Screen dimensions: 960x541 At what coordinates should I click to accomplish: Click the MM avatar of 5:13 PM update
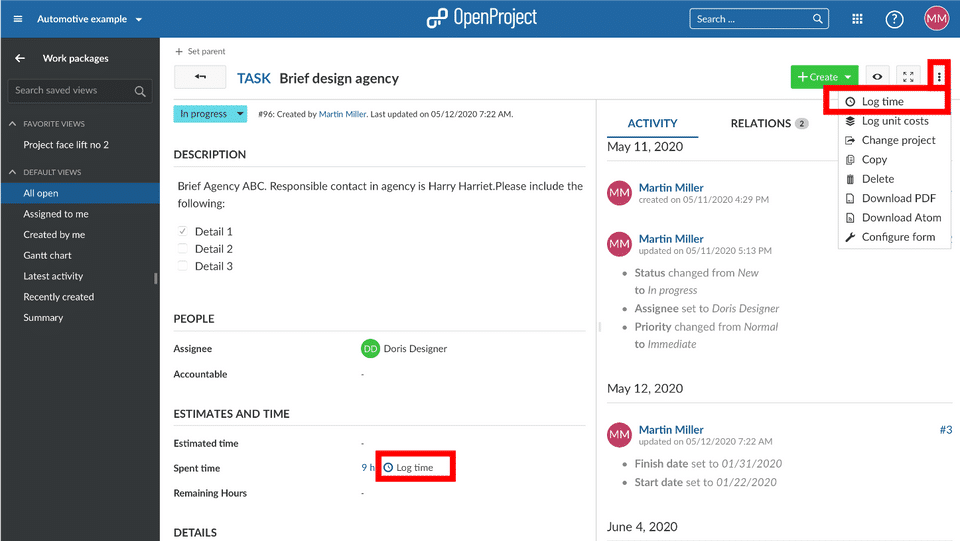619,244
